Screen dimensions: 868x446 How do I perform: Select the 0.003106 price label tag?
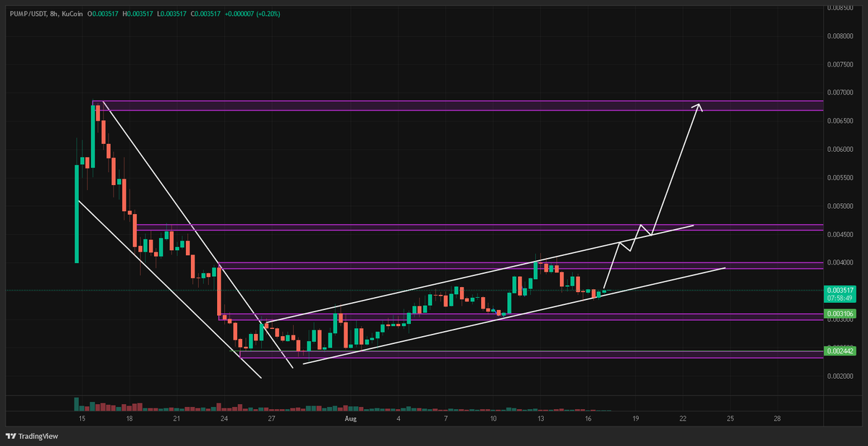coord(841,314)
